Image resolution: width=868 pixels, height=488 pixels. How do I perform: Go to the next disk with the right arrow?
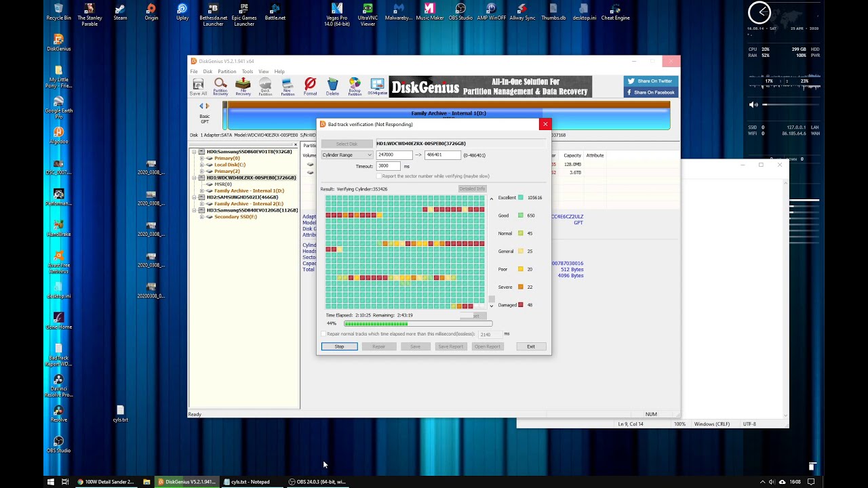(208, 106)
